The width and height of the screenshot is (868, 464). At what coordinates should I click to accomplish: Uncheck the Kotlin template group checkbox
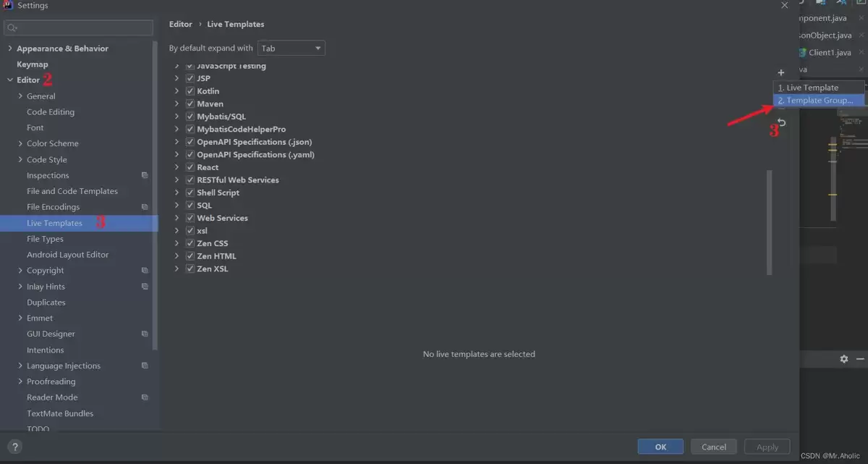(190, 91)
